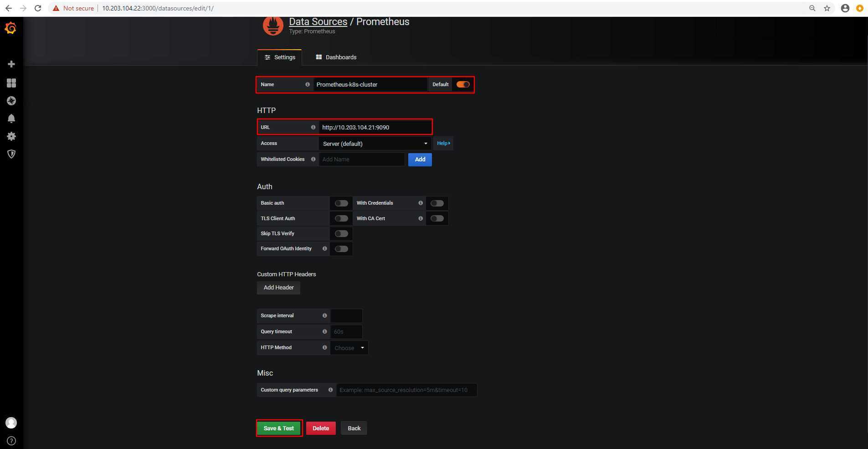Open the Help question mark icon
This screenshot has width=868, height=449.
pos(11,441)
